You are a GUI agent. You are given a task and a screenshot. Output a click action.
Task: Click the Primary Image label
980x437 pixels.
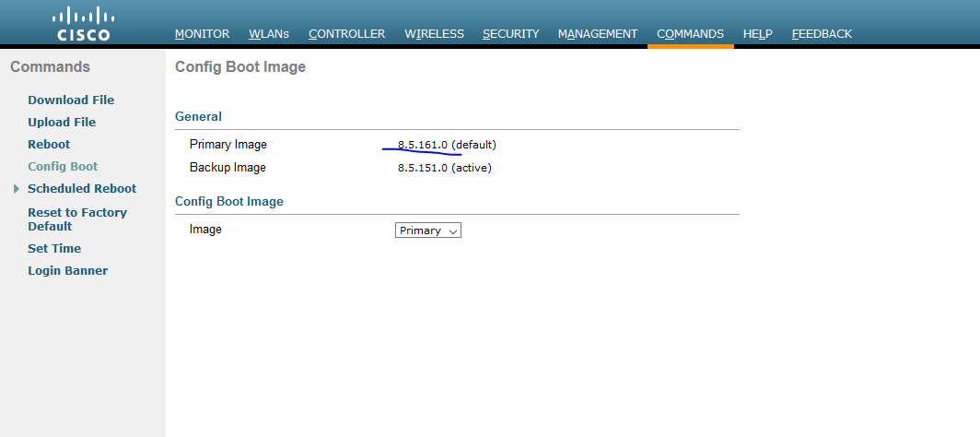(x=228, y=145)
